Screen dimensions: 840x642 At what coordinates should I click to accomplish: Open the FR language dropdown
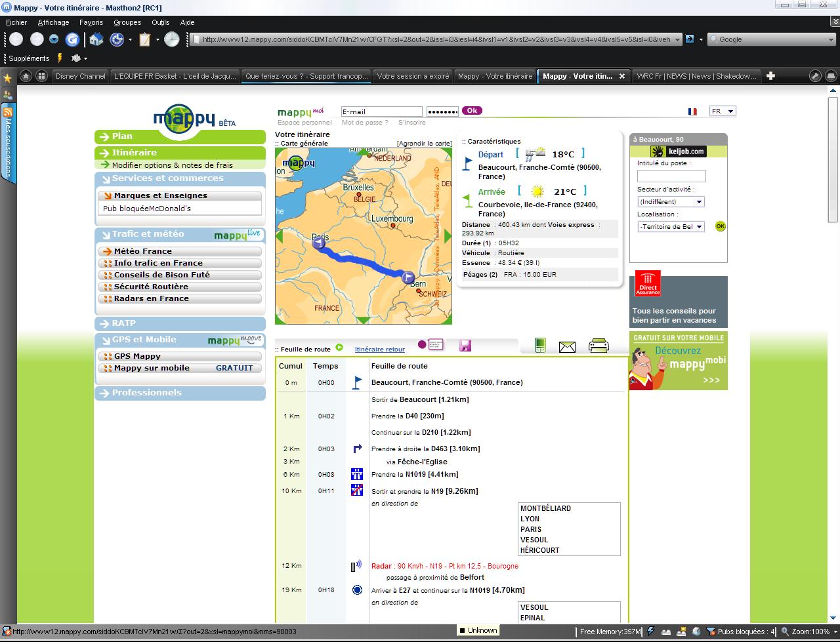point(723,111)
